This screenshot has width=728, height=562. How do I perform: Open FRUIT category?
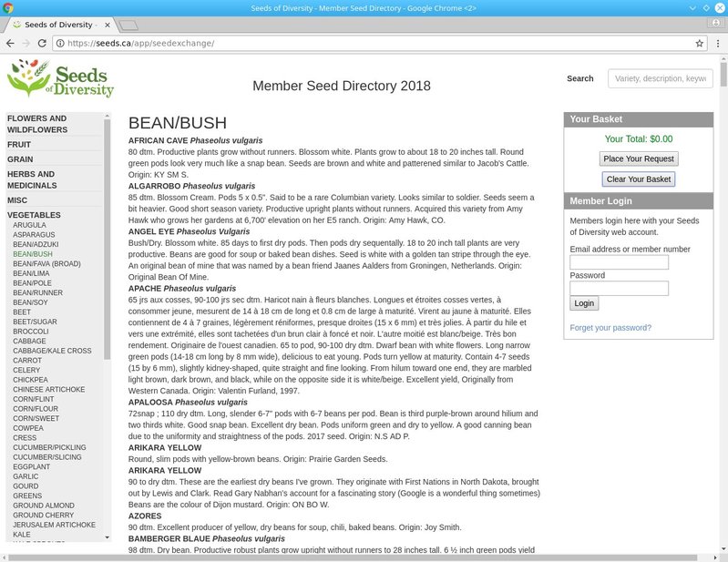(x=19, y=144)
